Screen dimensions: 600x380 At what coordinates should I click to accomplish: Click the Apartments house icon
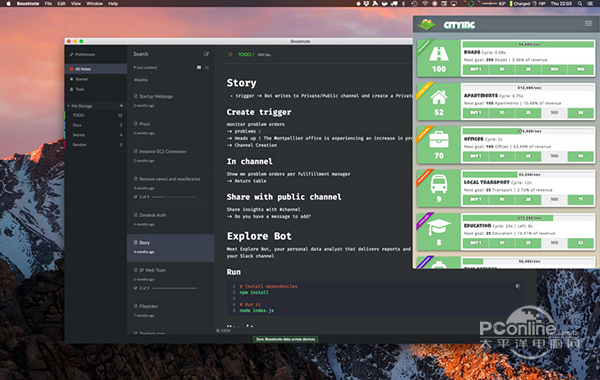pos(439,97)
